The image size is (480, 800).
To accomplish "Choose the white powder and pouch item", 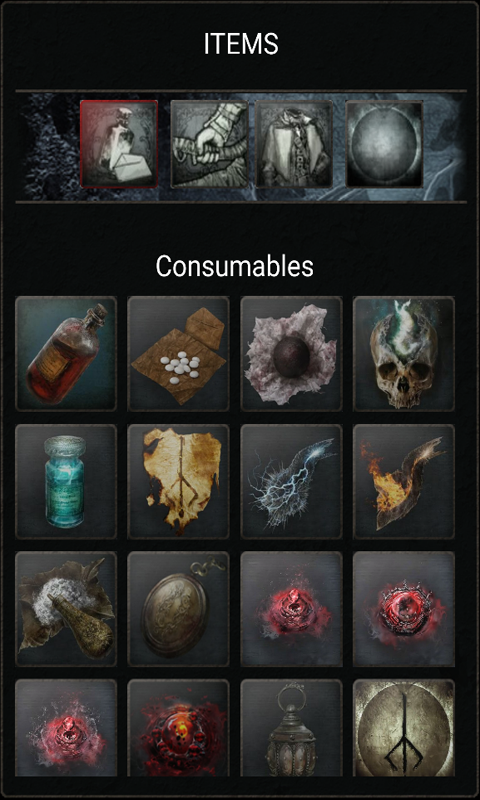I will 66,609.
